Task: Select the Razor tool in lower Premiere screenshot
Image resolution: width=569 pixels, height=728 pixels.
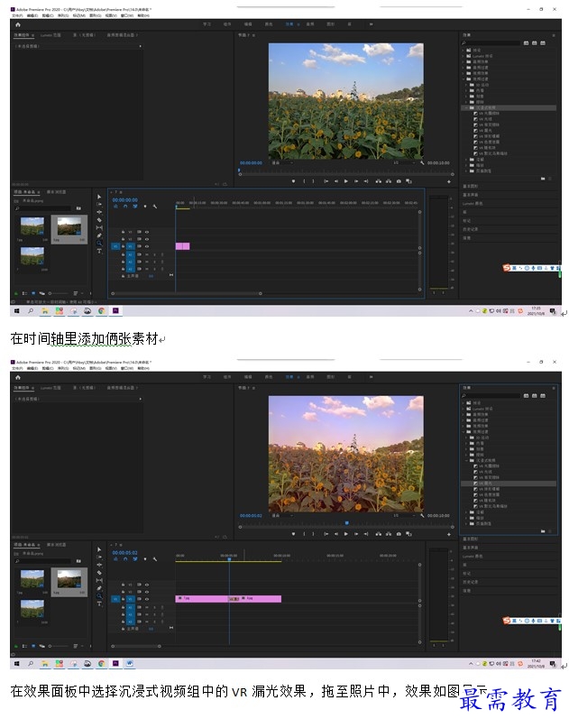Action: [99, 573]
